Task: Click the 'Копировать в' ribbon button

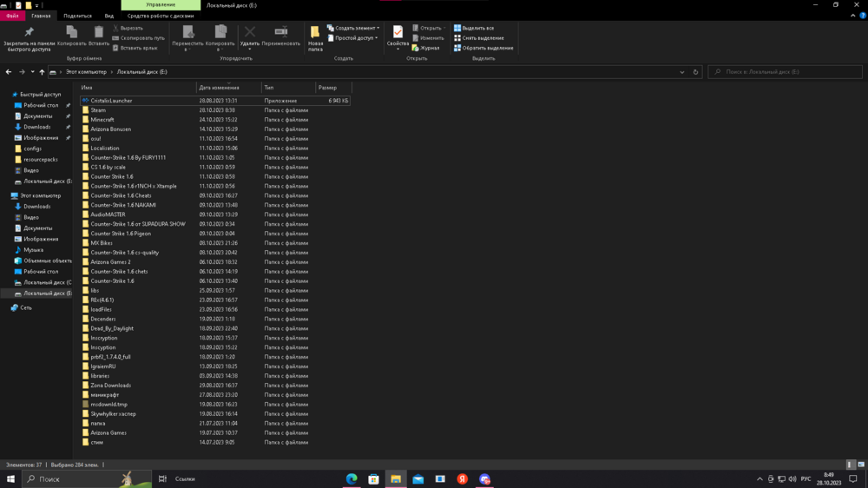Action: click(220, 37)
